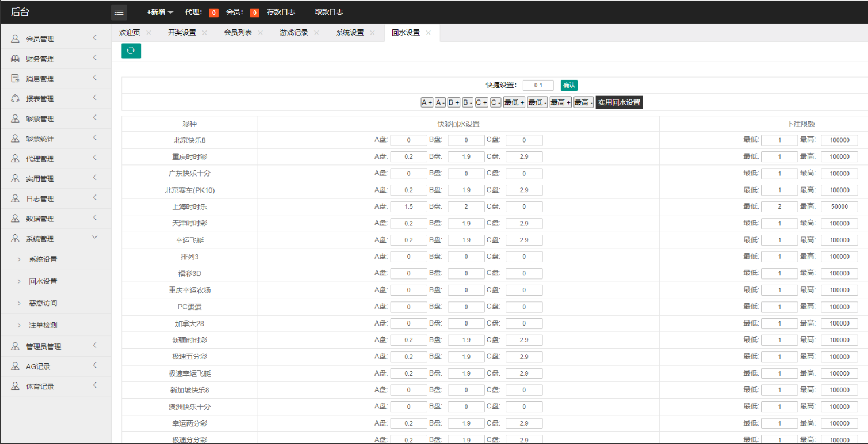Screen dimensions: 868x444
Task: Collapse 系统管理 menu chevron
Action: click(95, 238)
